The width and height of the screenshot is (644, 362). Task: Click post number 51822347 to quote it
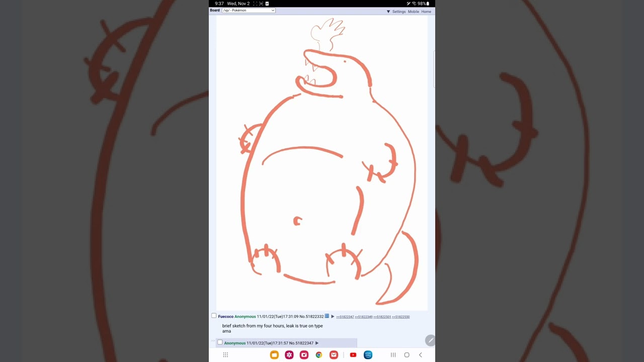tap(304, 343)
